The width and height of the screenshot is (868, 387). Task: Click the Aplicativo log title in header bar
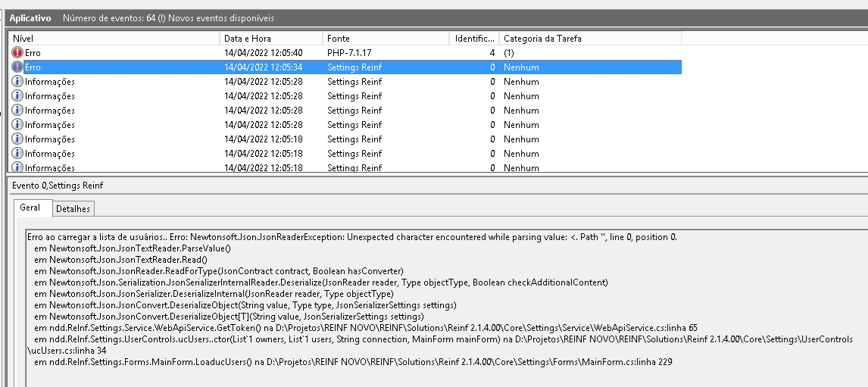coord(30,17)
